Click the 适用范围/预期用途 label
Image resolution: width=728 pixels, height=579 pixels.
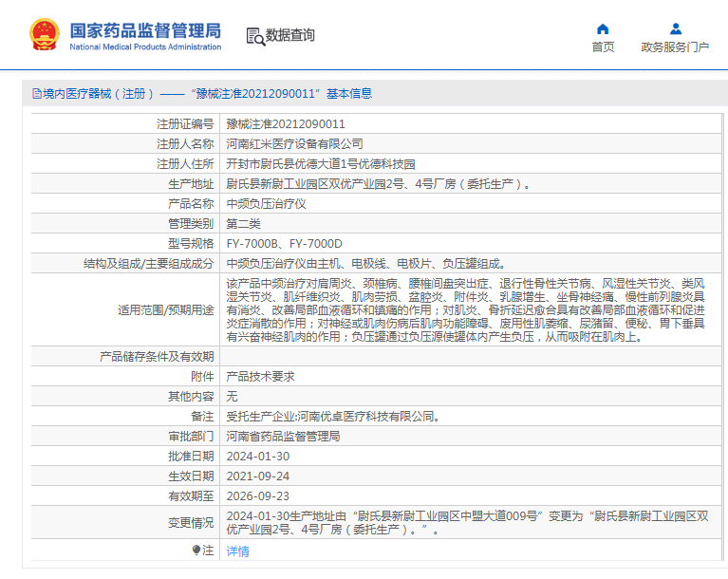click(166, 310)
